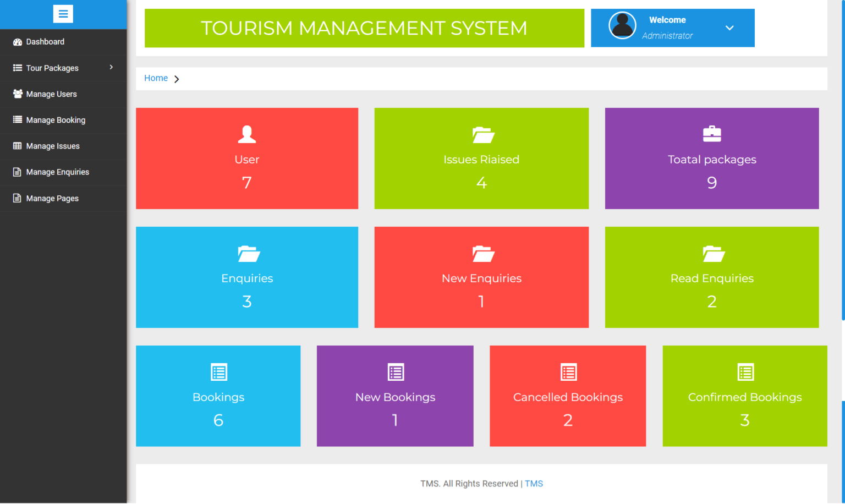Click the Manage Users group icon

(18, 94)
